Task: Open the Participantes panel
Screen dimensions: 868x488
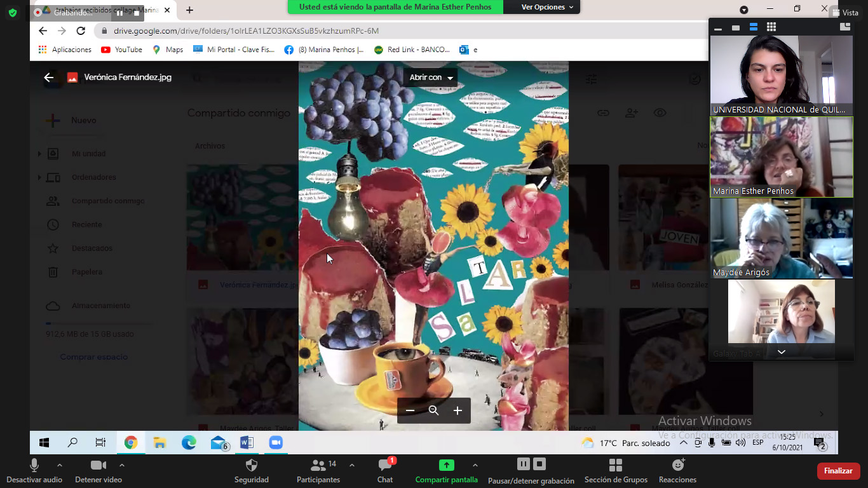Action: point(318,470)
